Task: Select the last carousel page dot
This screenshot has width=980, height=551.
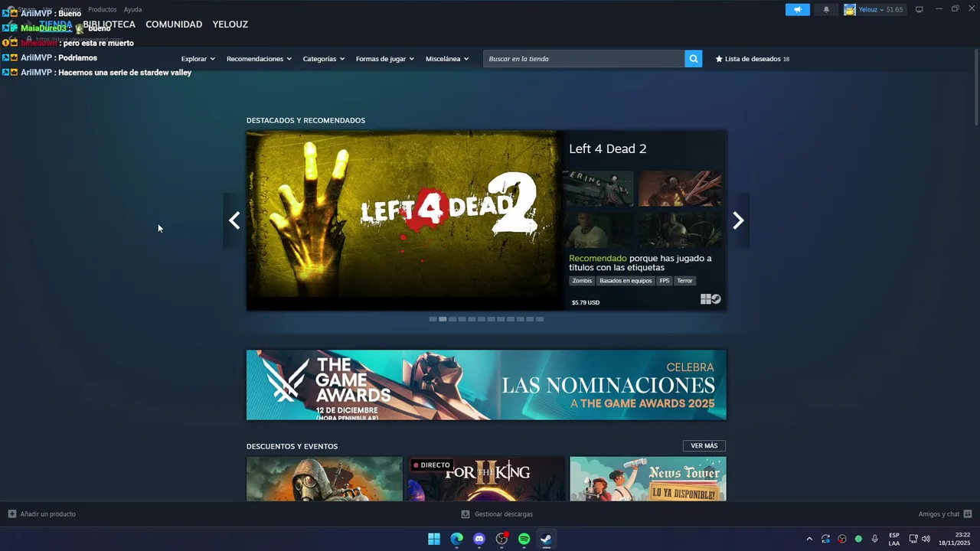Action: pos(540,319)
